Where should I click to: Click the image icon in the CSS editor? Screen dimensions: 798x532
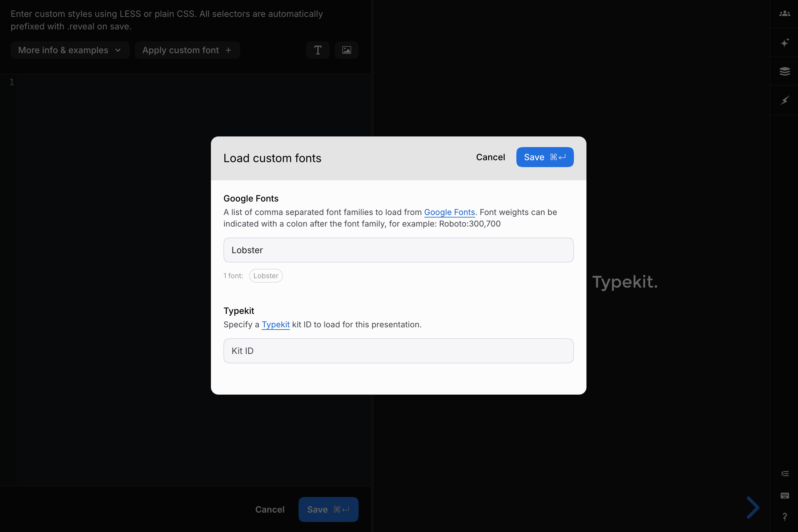click(346, 50)
